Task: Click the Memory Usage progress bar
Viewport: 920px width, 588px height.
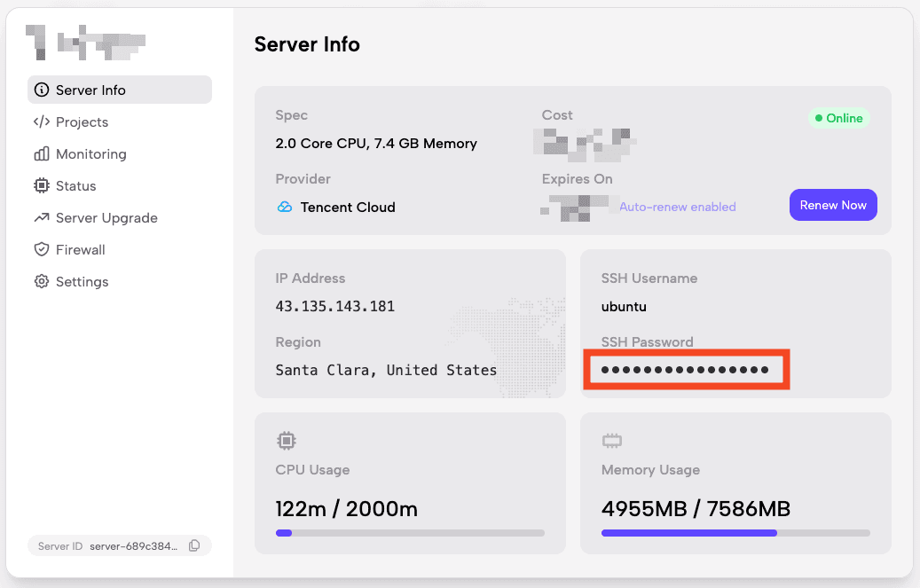Action: pyautogui.click(x=735, y=533)
